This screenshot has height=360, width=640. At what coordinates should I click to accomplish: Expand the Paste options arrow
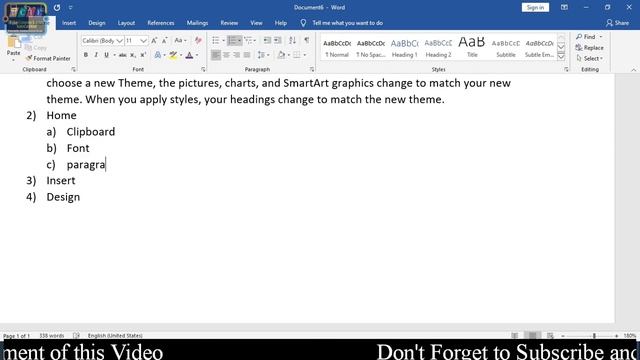click(x=13, y=60)
